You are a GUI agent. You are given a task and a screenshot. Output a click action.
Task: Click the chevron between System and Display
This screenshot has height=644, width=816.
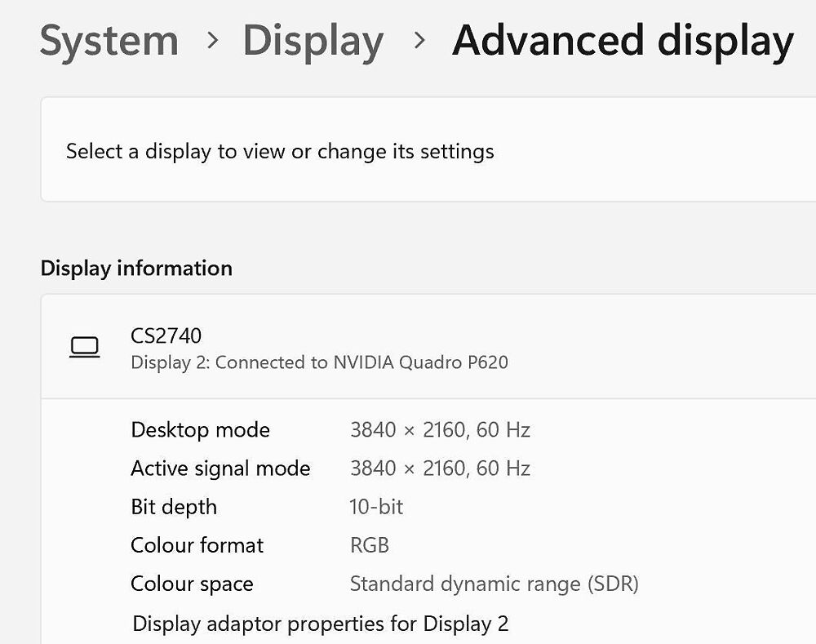click(x=213, y=40)
